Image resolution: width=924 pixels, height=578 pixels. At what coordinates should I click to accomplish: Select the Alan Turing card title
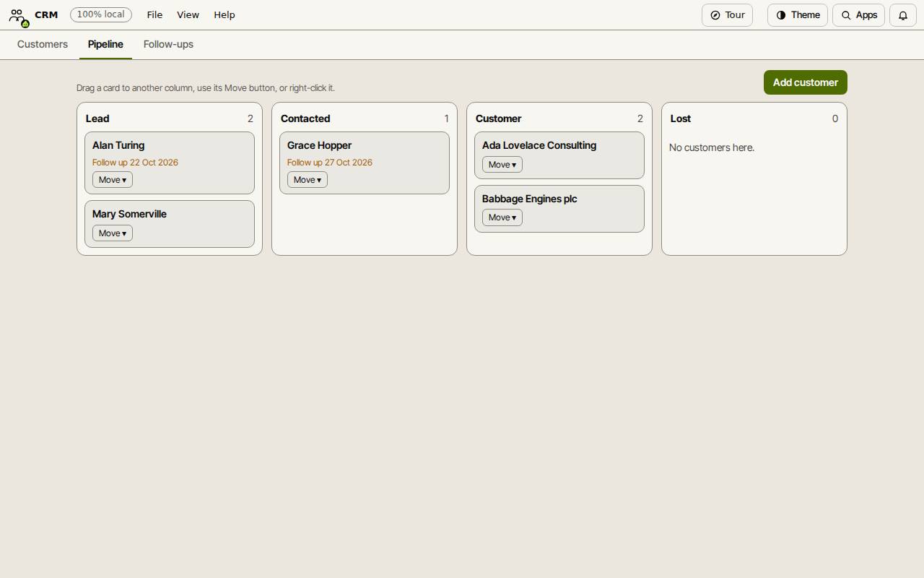118,145
